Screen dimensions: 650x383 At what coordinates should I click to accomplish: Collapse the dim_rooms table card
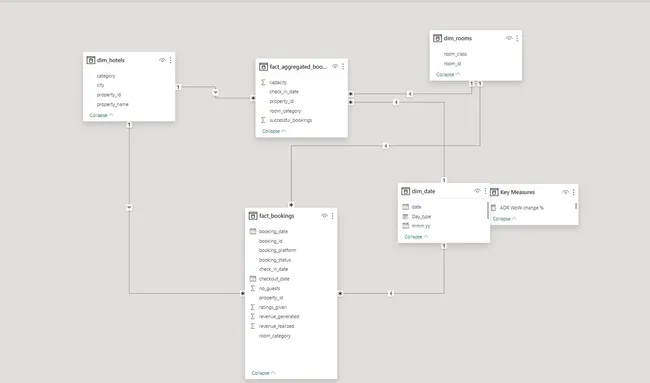[x=448, y=75]
